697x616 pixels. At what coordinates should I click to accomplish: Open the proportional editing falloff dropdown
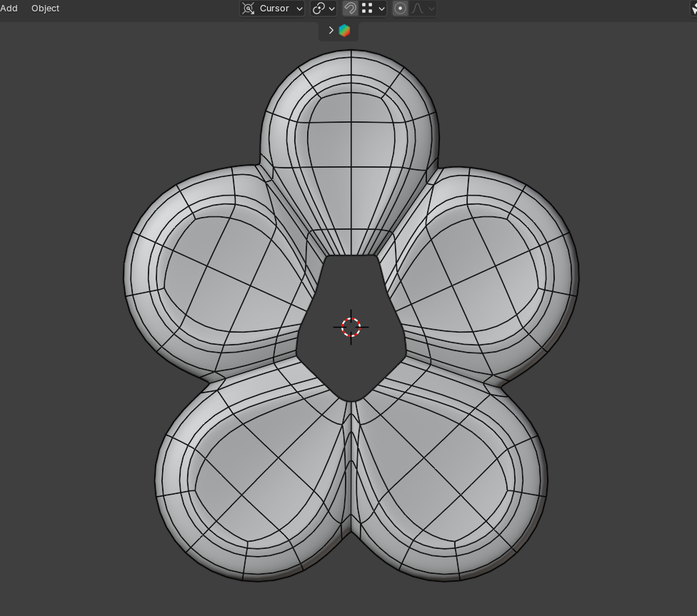[x=422, y=9]
